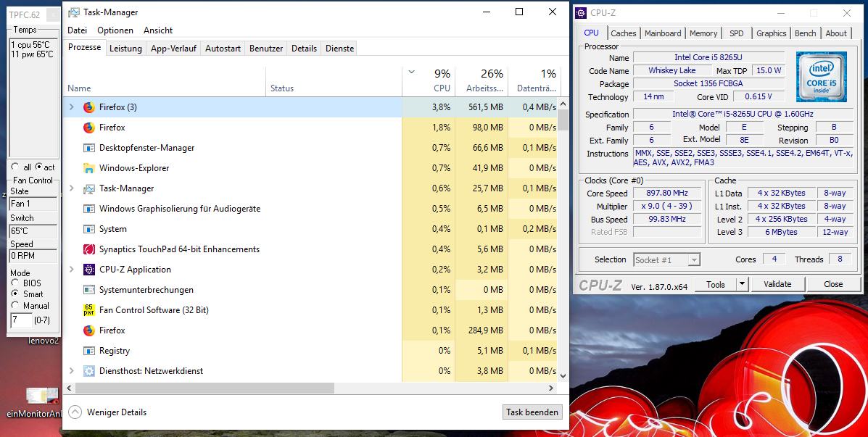Image resolution: width=868 pixels, height=437 pixels.
Task: Open the Tools dropdown arrow in CPU-Z
Action: (x=743, y=284)
